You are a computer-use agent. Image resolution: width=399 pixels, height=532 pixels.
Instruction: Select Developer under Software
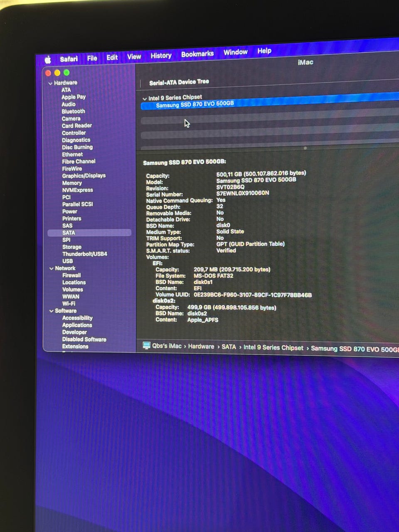(75, 332)
